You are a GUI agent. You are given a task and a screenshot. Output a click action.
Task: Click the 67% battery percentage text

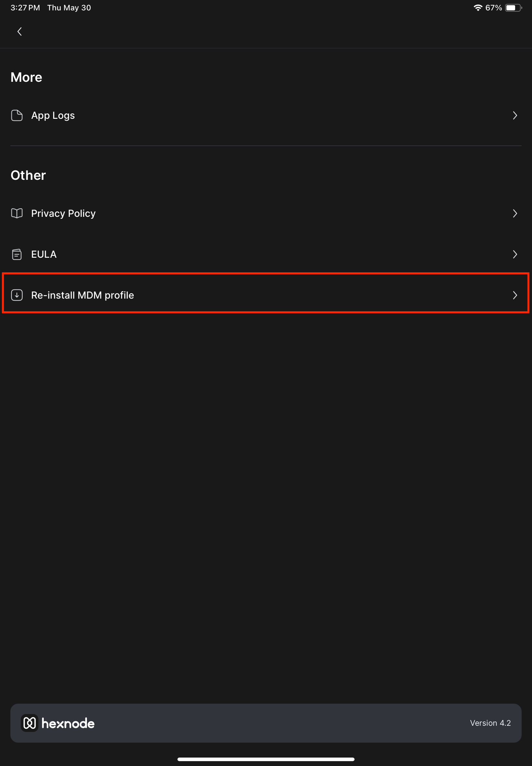click(493, 8)
